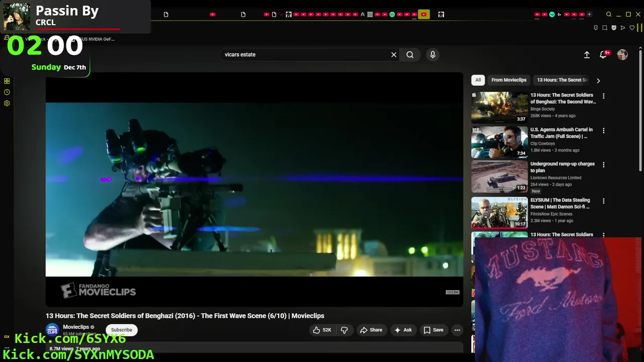Viewport: 644px width, 362px height.
Task: Open Underground ramp-up charges video thumbnail
Action: pyautogui.click(x=500, y=176)
